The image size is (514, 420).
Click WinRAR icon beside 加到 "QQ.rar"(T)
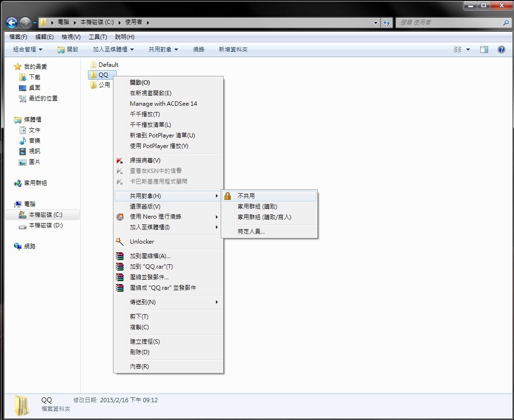coord(120,267)
